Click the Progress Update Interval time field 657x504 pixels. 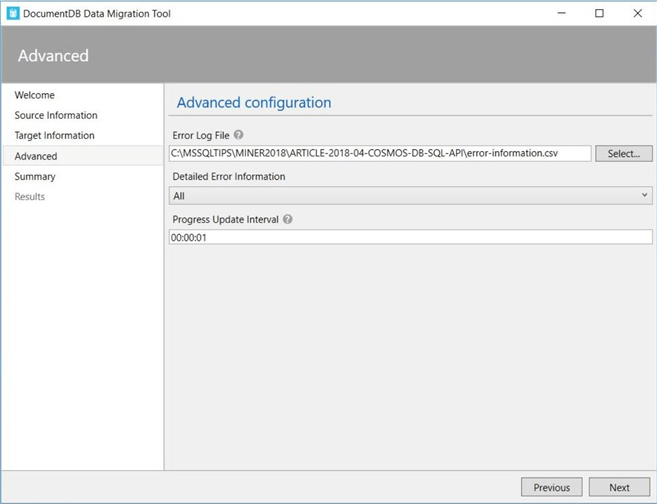point(411,237)
